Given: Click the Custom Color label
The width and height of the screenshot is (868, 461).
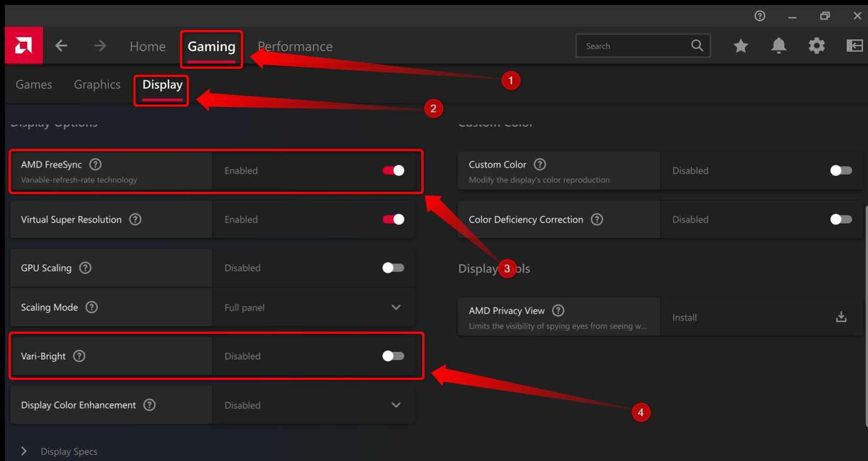Looking at the screenshot, I should 497,165.
